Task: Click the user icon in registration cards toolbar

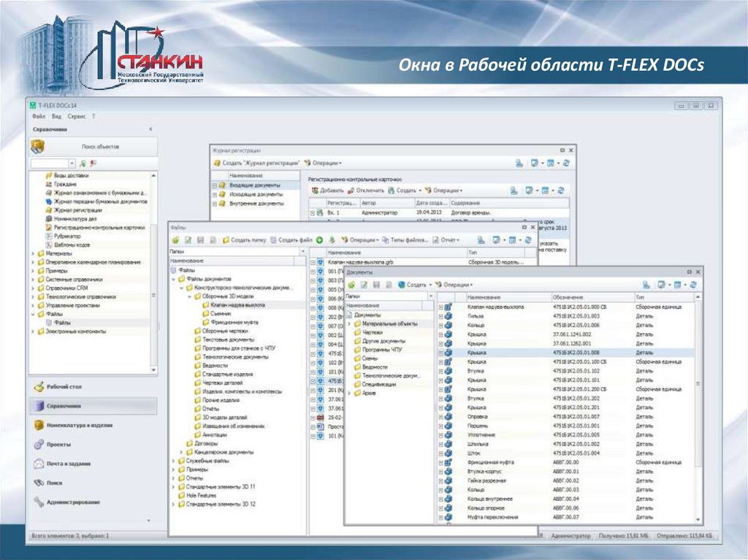Action: click(x=514, y=191)
